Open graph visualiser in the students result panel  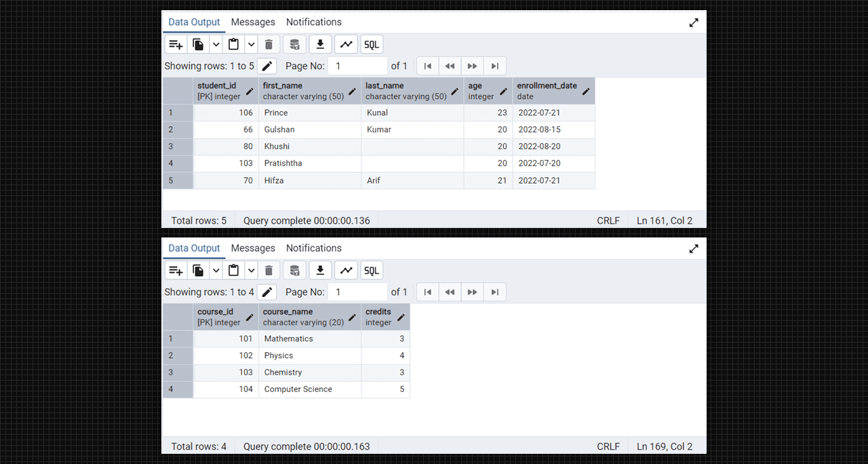[x=347, y=45]
